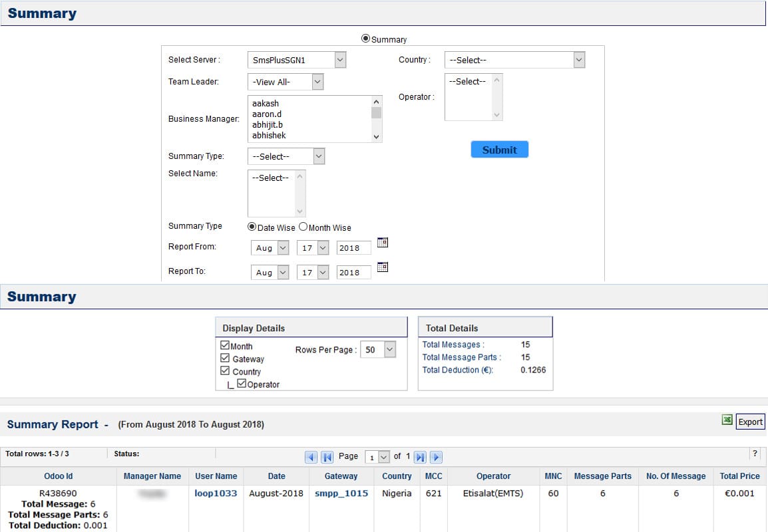Viewport: 768px width, 532px height.
Task: Click the Business Manager list scroll-down arrow
Action: (376, 137)
